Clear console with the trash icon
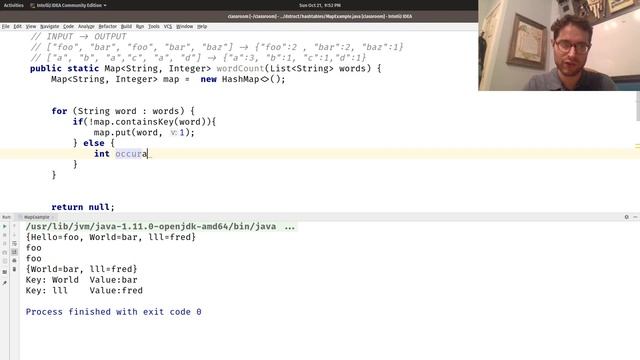 point(14,269)
